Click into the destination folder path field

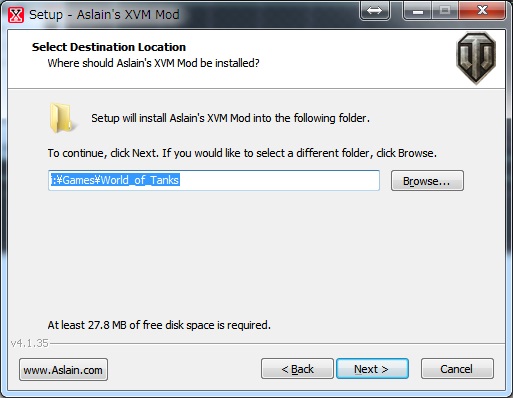[214, 180]
